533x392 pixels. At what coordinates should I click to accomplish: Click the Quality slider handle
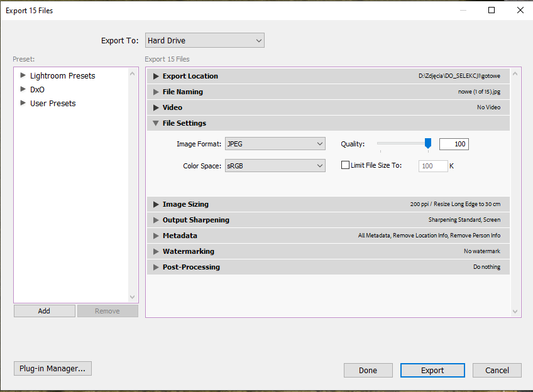click(428, 144)
